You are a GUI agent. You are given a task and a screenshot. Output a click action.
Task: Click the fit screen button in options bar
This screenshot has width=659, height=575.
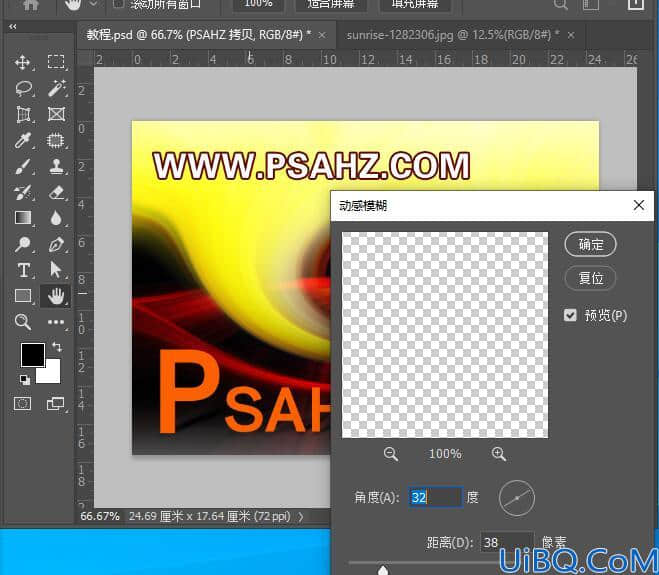[331, 4]
